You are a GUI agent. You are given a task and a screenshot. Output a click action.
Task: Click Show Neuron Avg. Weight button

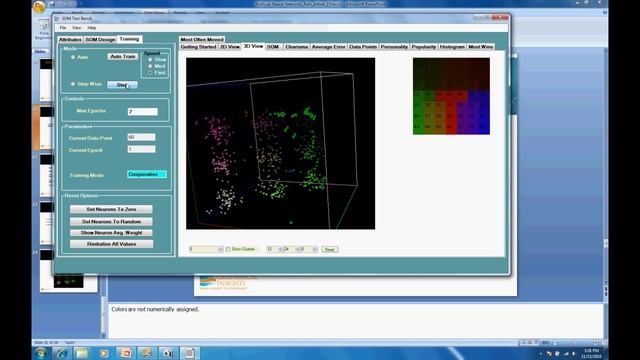pos(111,233)
